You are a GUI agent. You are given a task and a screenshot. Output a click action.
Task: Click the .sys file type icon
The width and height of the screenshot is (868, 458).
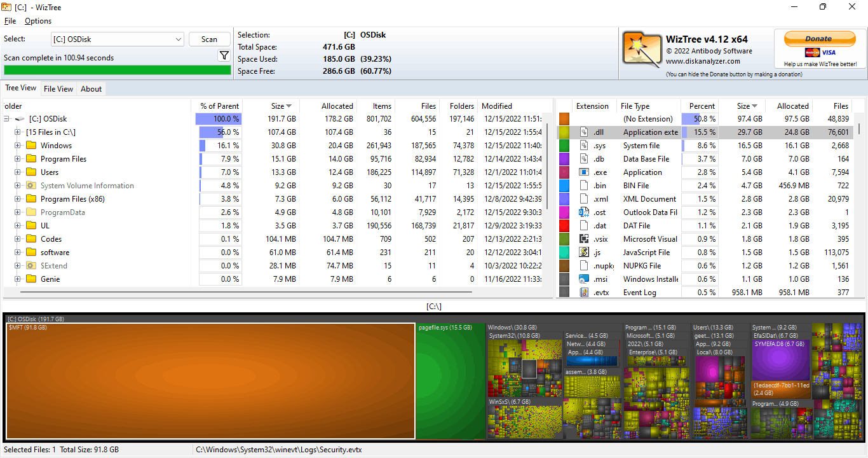pyautogui.click(x=584, y=146)
